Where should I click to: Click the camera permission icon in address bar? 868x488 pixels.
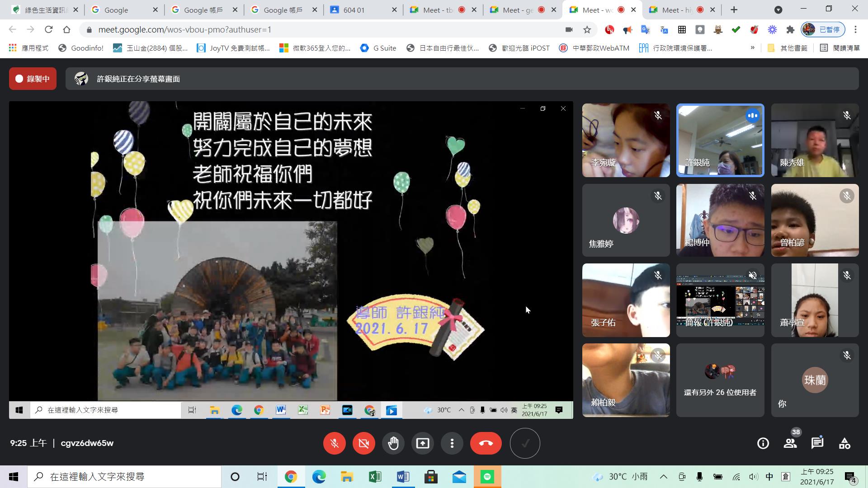[x=569, y=30]
